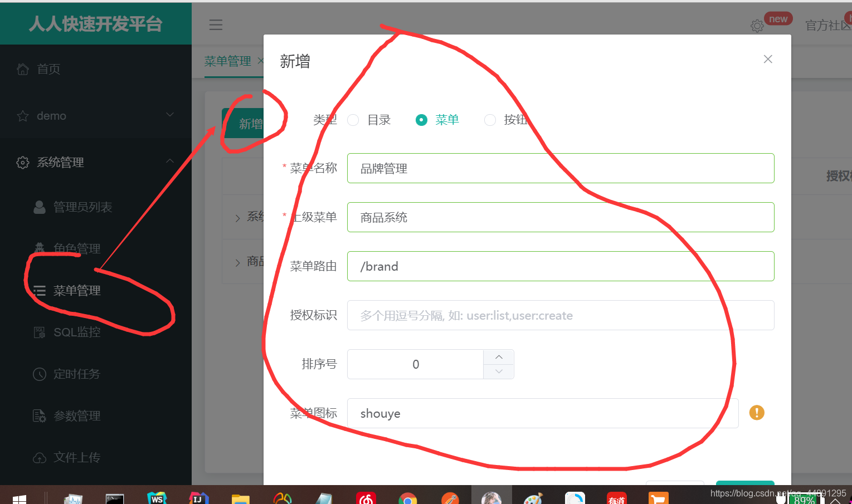Expand the demo sidebar group
This screenshot has width=852, height=504.
coord(170,115)
